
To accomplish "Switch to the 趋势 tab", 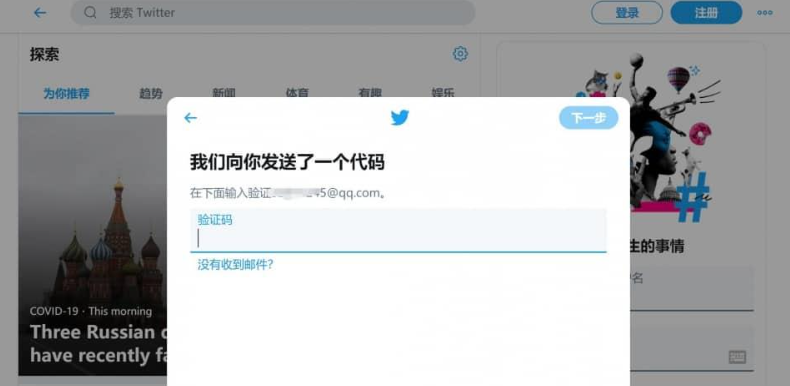I will point(151,94).
